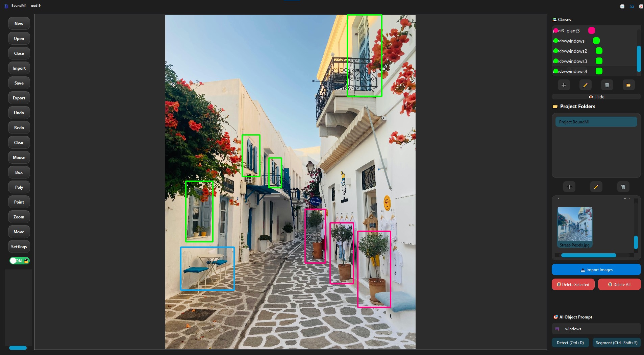Viewport: 644px width, 355px height.
Task: Activate the Poly drawing tool
Action: click(19, 187)
